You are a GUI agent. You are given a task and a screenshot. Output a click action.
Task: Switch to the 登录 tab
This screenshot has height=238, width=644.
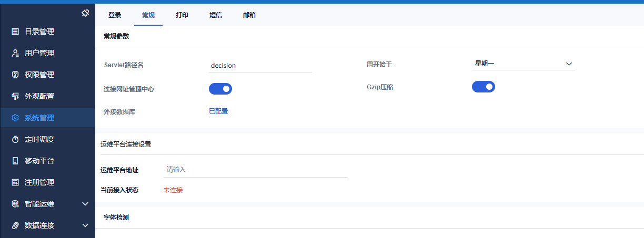(x=115, y=15)
